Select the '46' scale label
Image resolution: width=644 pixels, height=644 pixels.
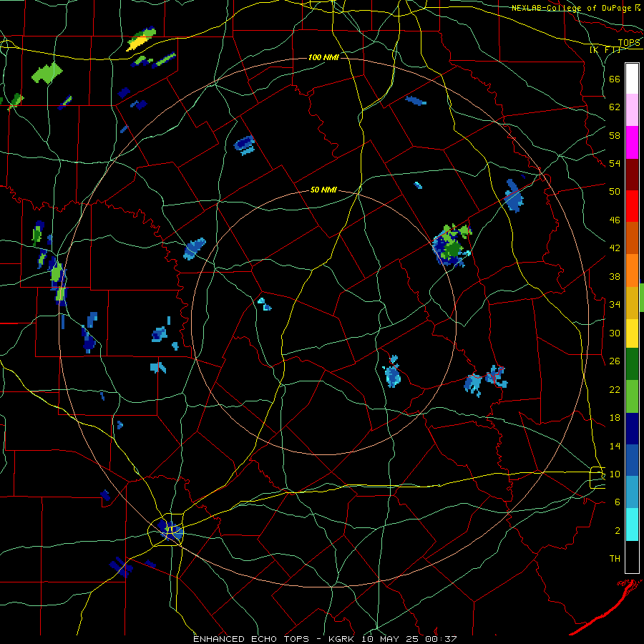coord(615,220)
